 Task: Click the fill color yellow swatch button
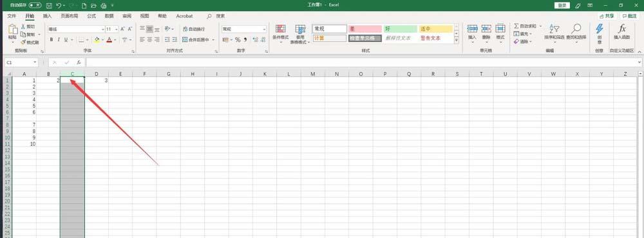tap(97, 40)
